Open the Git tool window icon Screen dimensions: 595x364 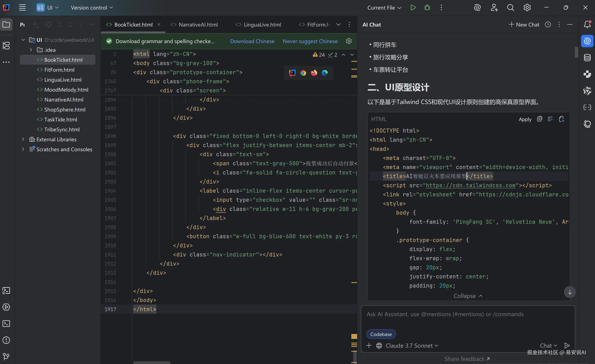(6, 356)
